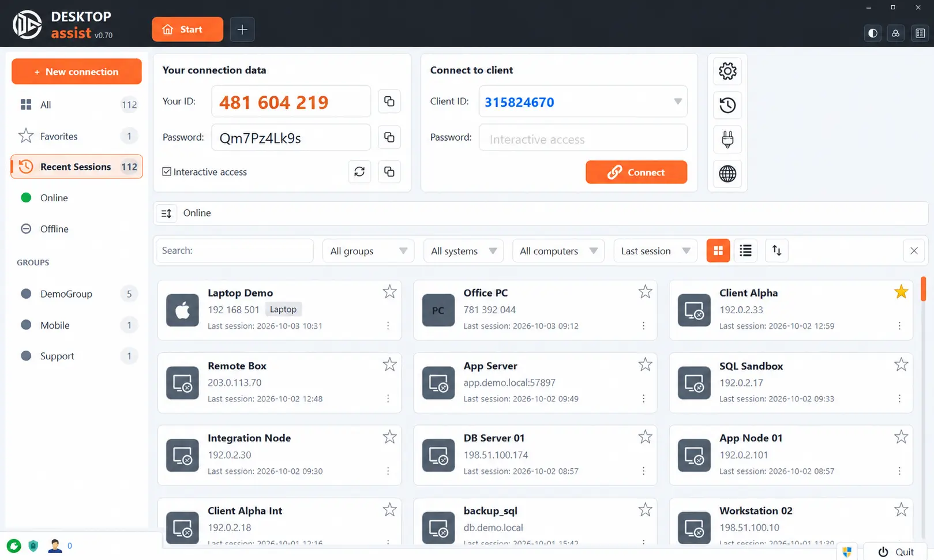This screenshot has height=560, width=934.
Task: Toggle dark/light theme contrast icon
Action: pos(873,33)
